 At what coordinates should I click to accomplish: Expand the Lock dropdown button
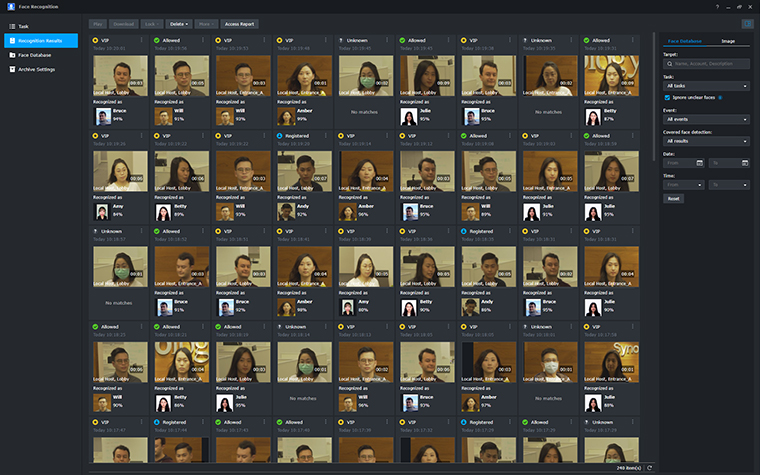[152, 24]
